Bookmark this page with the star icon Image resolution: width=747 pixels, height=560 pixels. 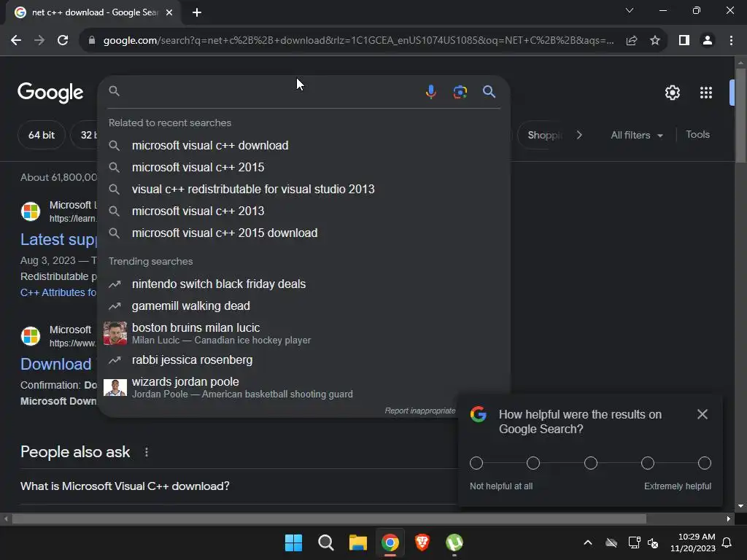(655, 41)
